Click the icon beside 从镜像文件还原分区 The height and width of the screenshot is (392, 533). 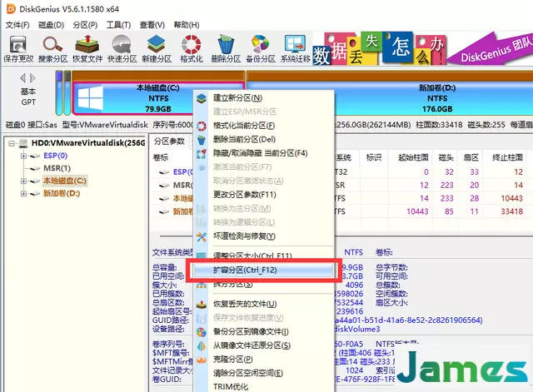(202, 345)
